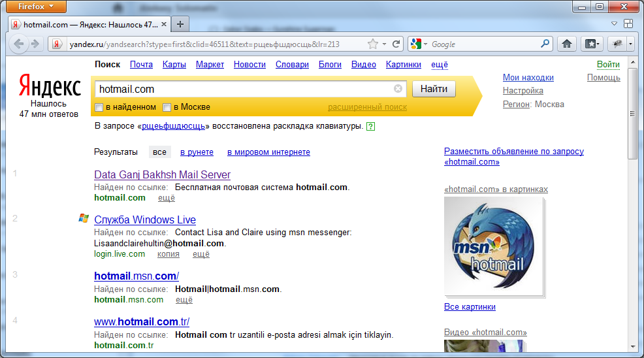Click the page vertical scrollbar thumb
Image resolution: width=644 pixels, height=358 pixels.
coord(632,114)
